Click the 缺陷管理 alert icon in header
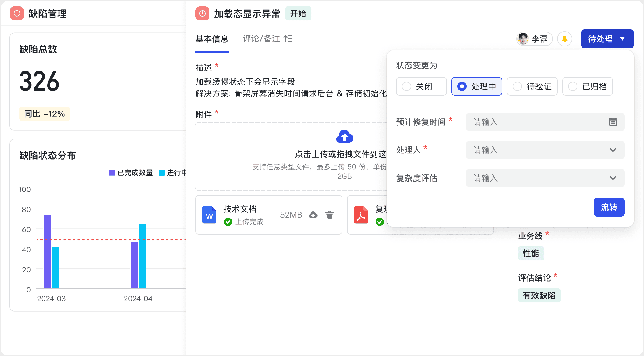 tap(17, 13)
